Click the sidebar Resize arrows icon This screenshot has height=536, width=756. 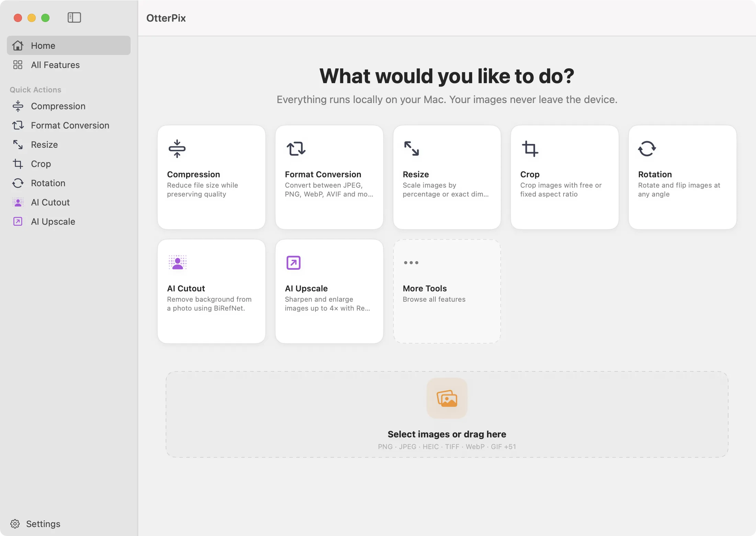(x=18, y=145)
